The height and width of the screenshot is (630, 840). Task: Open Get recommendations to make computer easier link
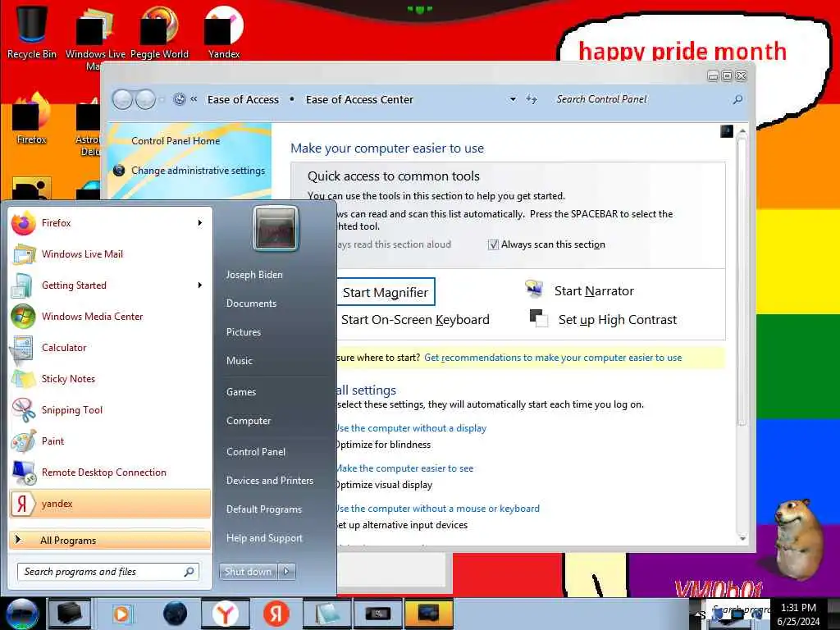(x=553, y=358)
